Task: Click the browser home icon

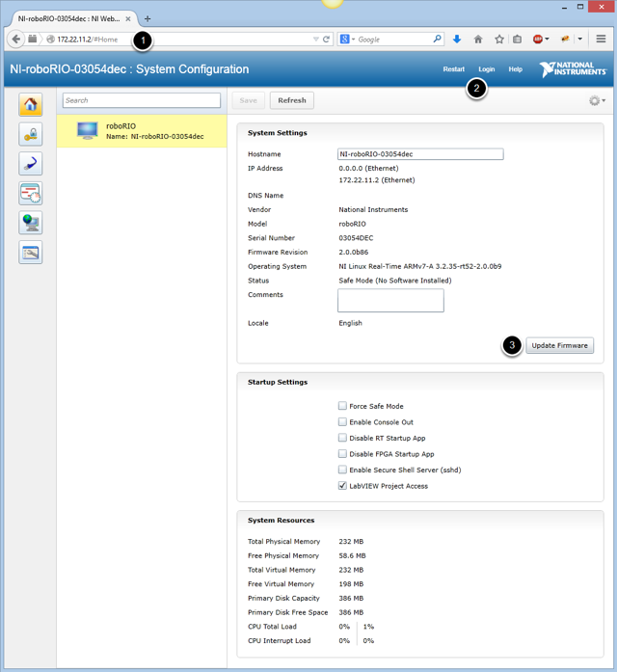Action: tap(478, 39)
